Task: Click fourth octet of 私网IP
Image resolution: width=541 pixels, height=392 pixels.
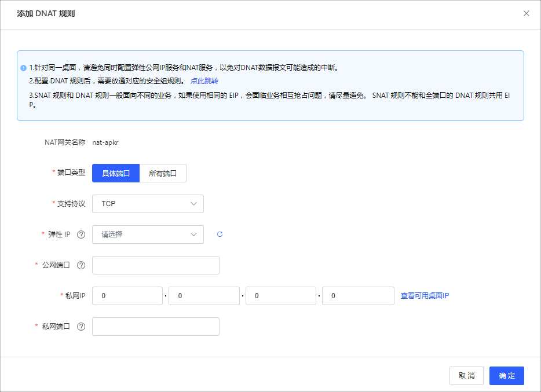Action: tap(357, 296)
